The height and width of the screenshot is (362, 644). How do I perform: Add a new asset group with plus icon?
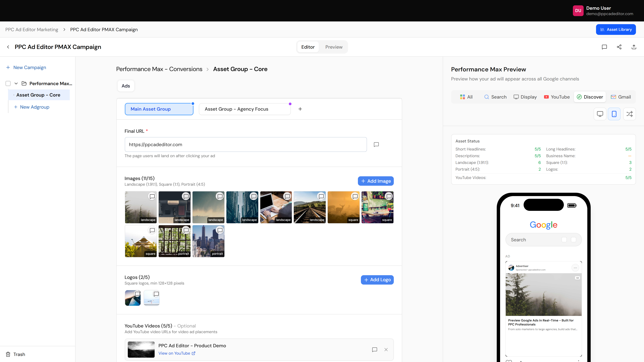[x=300, y=109]
